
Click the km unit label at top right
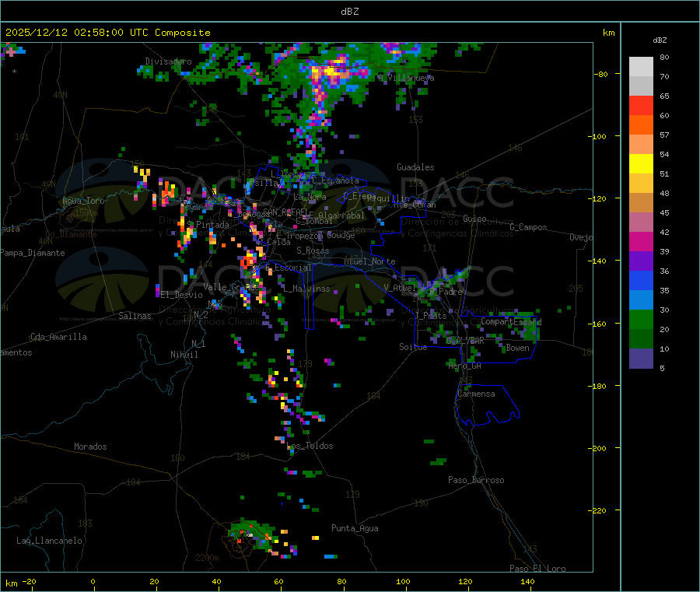609,33
